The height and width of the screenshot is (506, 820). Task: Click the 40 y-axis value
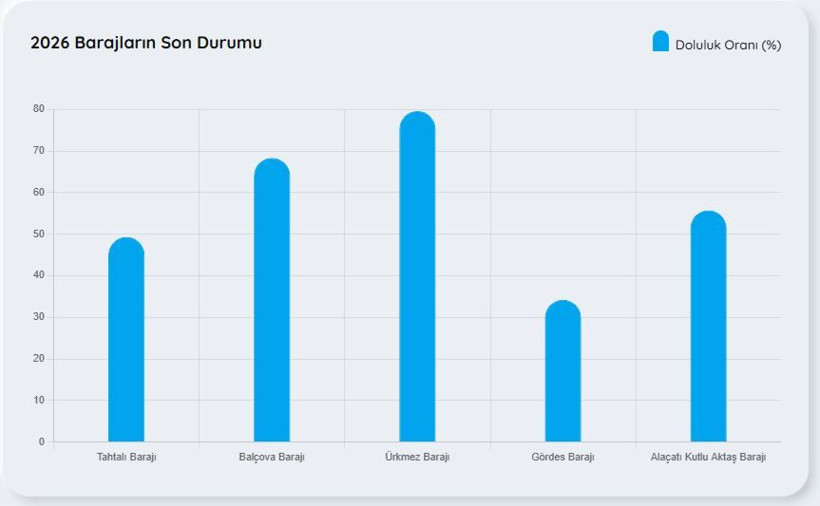(x=39, y=275)
